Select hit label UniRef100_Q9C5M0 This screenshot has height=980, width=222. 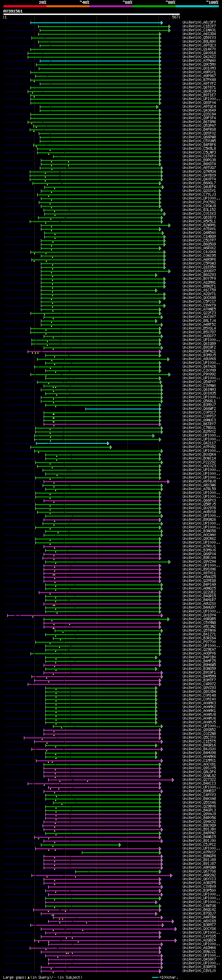click(199, 64)
